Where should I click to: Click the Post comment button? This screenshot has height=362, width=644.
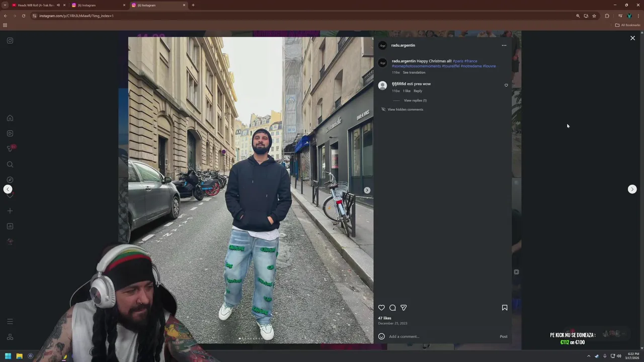coord(503,336)
